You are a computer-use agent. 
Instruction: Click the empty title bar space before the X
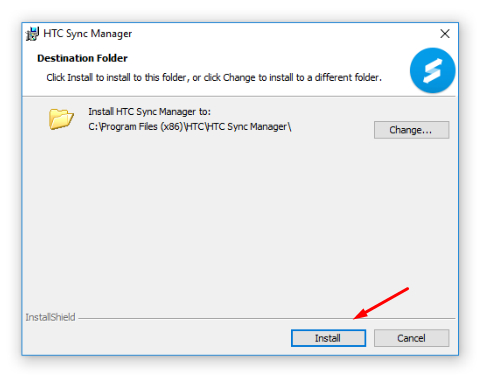tap(283, 34)
